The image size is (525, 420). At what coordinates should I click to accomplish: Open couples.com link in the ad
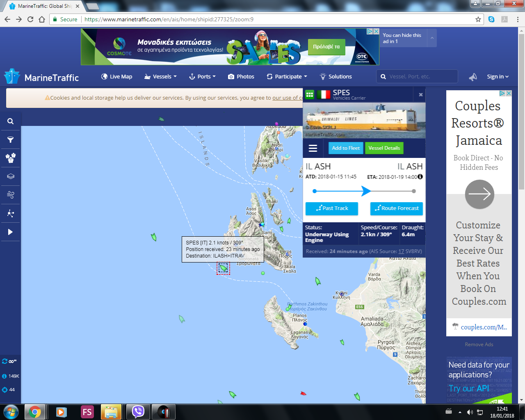click(483, 327)
